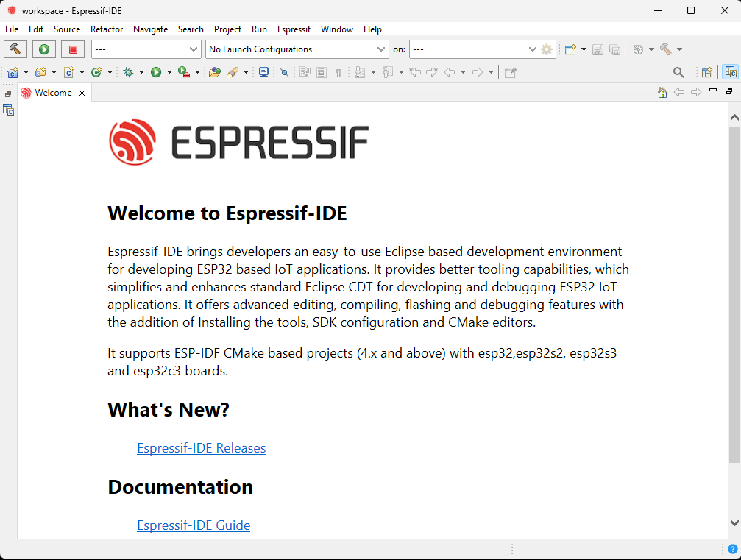Click the Toggle Mark Occurrences icon
Viewport: 741px width, 560px height.
[285, 72]
